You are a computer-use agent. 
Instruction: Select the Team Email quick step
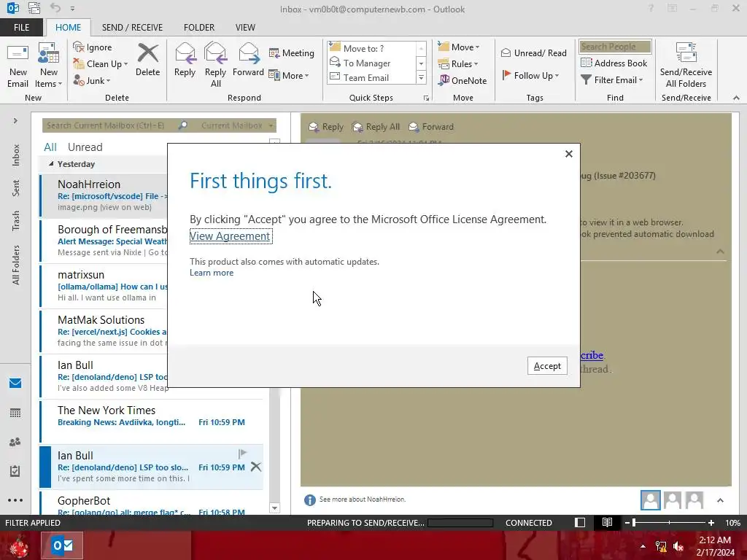click(x=372, y=77)
